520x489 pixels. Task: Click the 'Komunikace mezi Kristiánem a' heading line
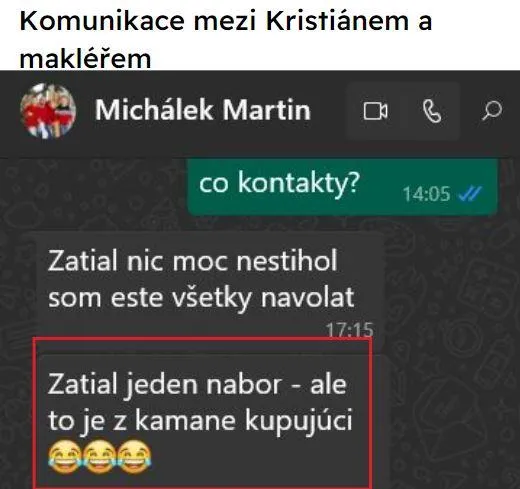click(x=226, y=21)
